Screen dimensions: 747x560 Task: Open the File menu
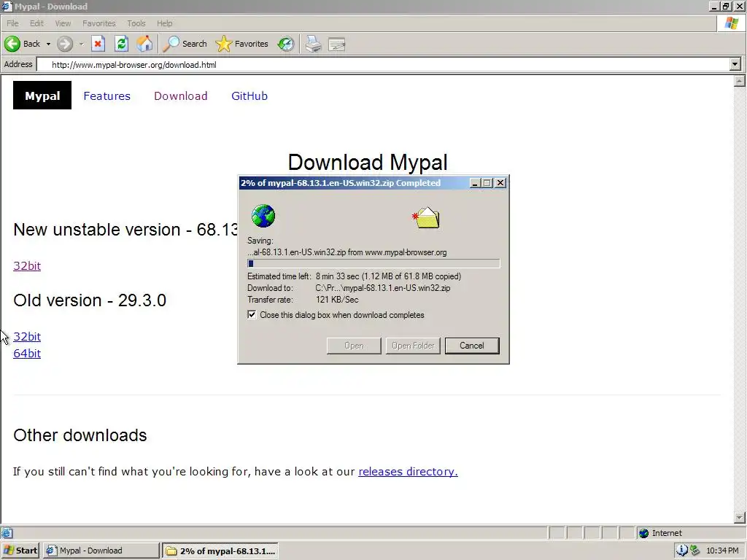[x=12, y=23]
